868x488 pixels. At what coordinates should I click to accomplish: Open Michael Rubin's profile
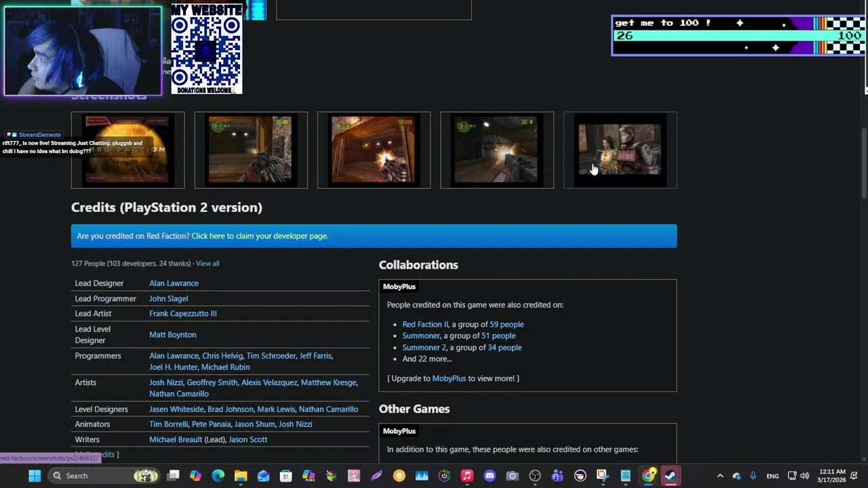(x=225, y=367)
